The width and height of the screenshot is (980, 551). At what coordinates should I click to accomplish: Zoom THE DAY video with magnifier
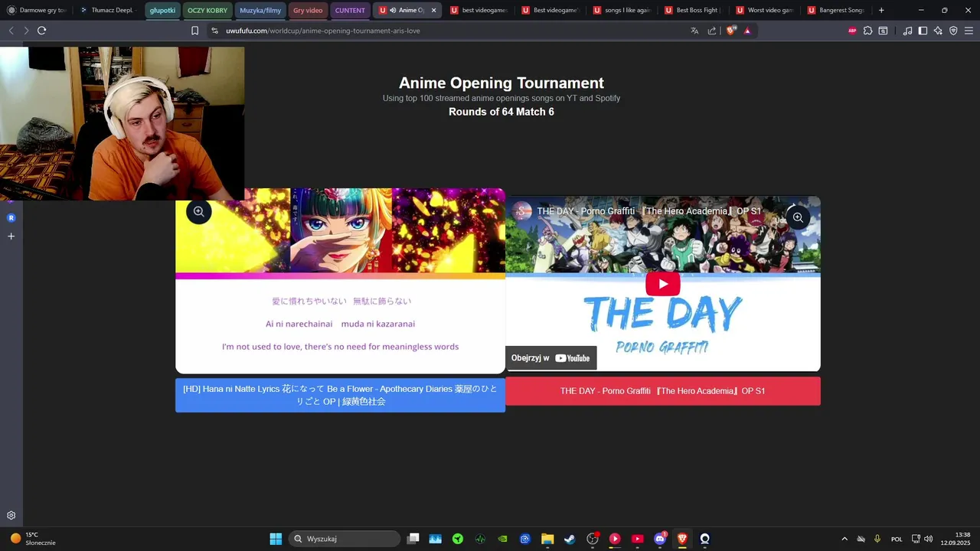pyautogui.click(x=798, y=217)
